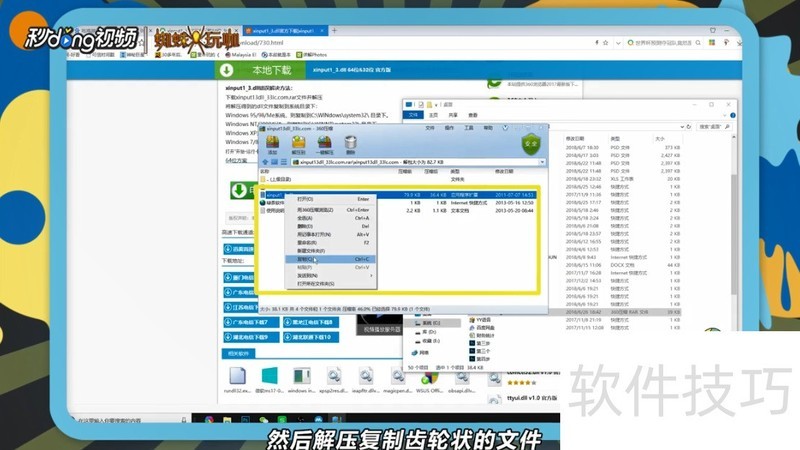Expand the archive path dropdown arrow
Image resolution: width=800 pixels, height=450 pixels.
click(x=542, y=162)
